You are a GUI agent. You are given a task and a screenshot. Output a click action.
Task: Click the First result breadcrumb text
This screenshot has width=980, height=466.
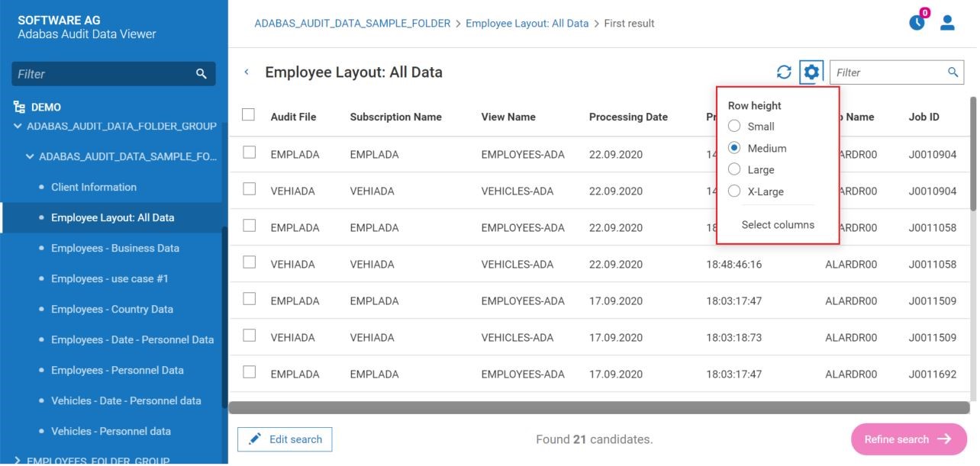(x=629, y=24)
